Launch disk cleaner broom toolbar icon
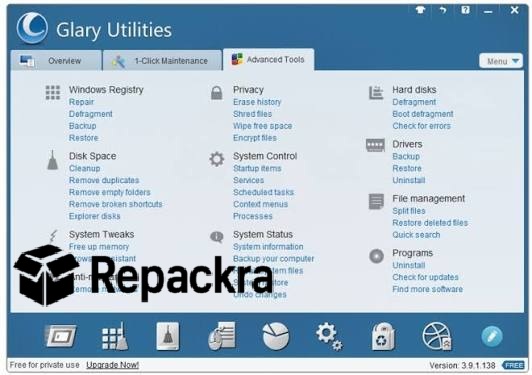The height and width of the screenshot is (375, 532). (168, 336)
